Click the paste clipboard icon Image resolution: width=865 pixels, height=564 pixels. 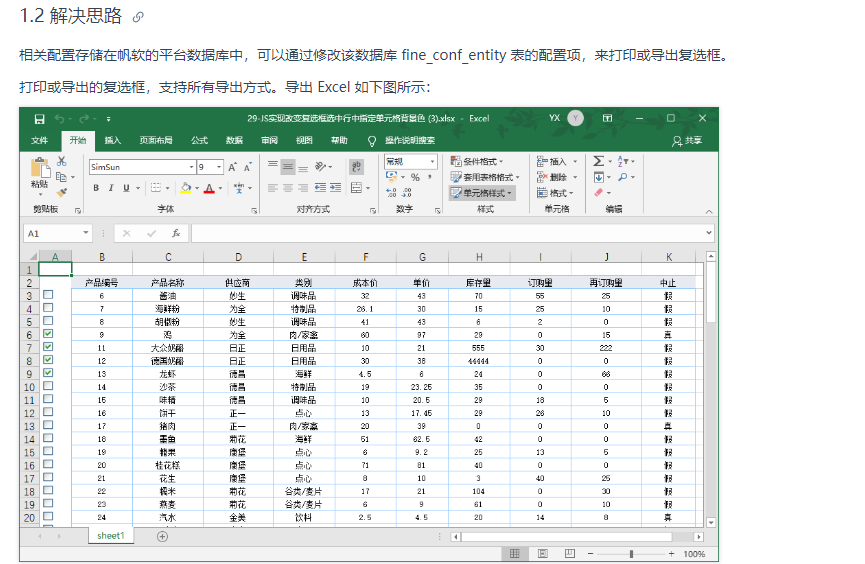(x=40, y=168)
